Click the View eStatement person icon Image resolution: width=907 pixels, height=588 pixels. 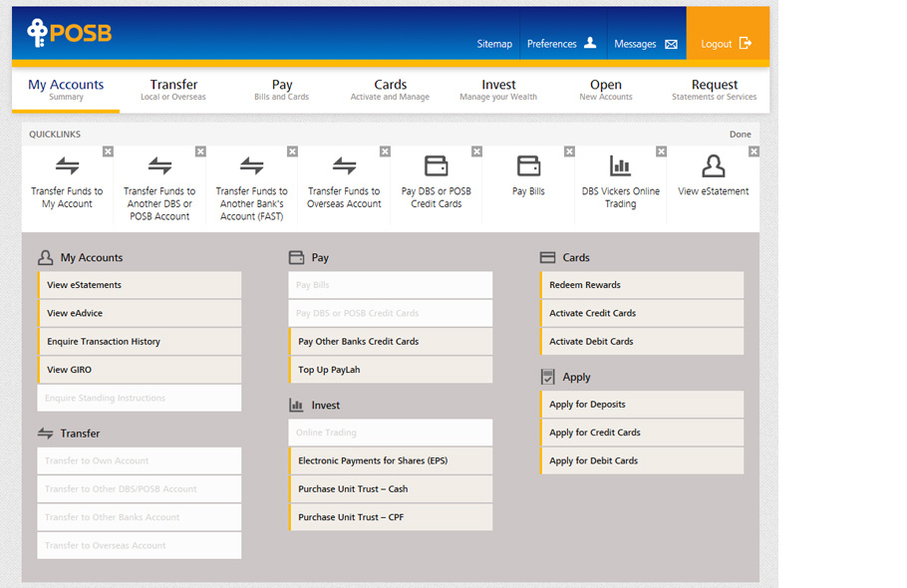[713, 165]
